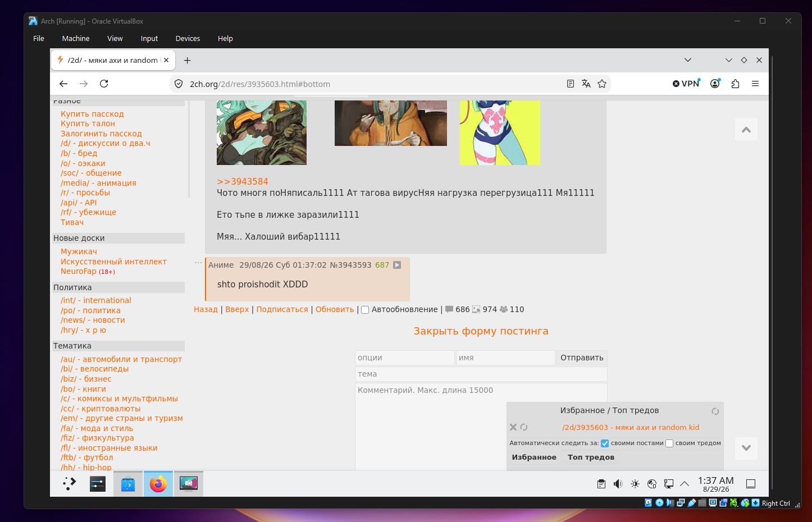This screenshot has width=812, height=522.
Task: Jump to page top with up arrow
Action: tap(746, 130)
